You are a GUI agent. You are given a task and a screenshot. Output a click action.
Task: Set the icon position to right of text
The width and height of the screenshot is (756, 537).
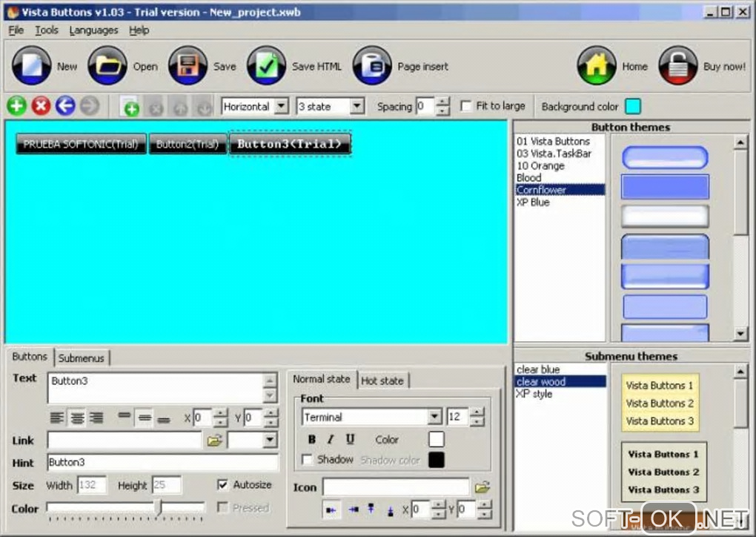tap(354, 510)
